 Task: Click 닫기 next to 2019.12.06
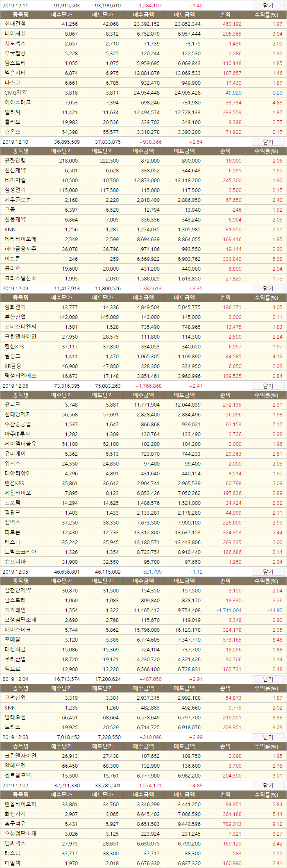[268, 386]
